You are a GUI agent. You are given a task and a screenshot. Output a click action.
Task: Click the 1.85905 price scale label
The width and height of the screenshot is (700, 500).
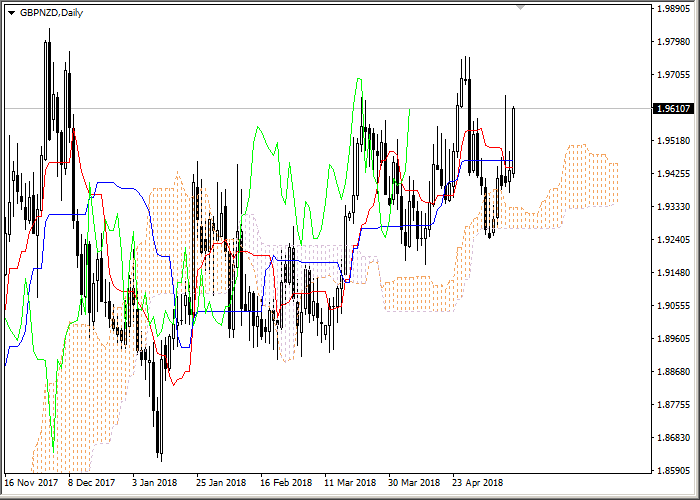point(674,470)
